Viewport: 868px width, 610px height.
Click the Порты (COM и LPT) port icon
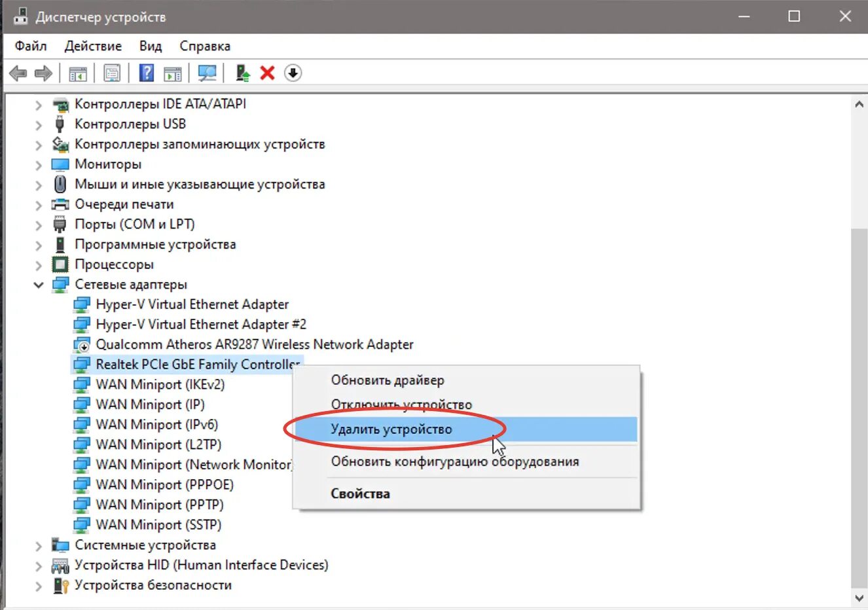(60, 224)
